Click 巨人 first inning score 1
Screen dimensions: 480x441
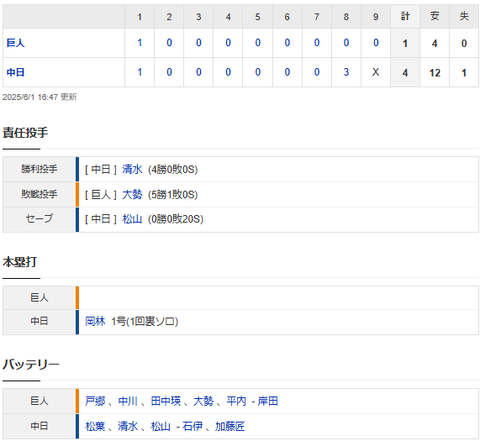[x=140, y=43]
